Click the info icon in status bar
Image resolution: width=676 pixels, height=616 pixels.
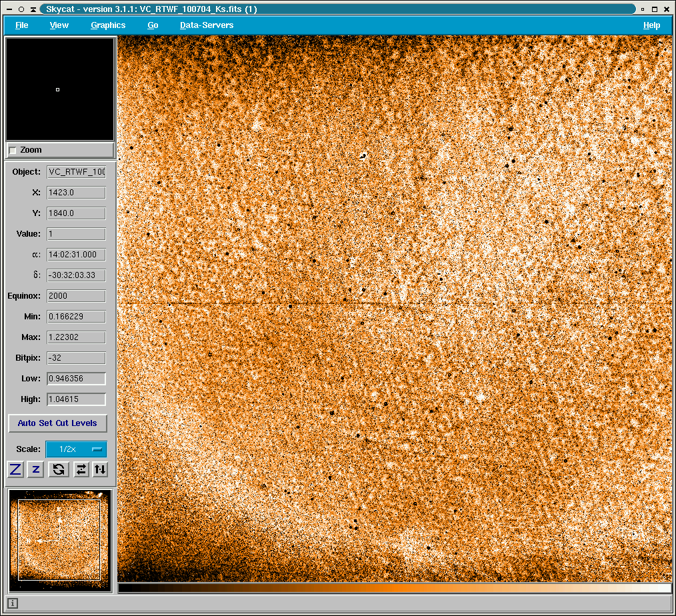(x=13, y=603)
